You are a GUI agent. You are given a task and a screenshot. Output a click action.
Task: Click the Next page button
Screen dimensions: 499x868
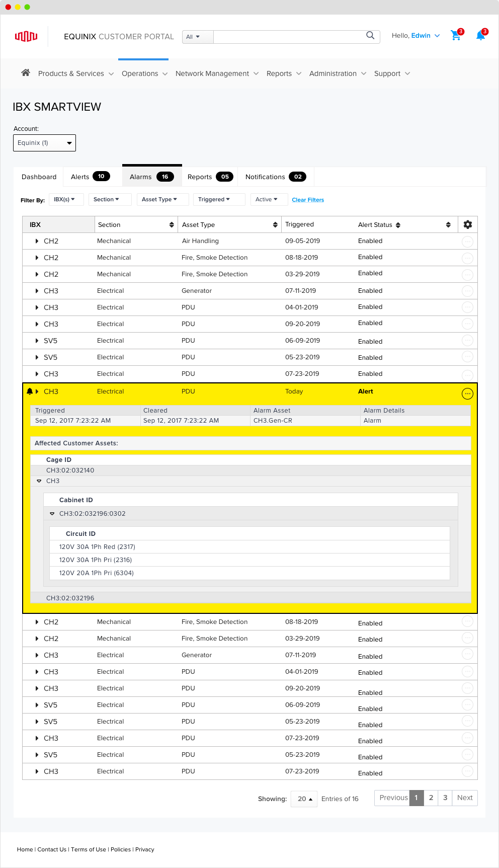coord(465,798)
